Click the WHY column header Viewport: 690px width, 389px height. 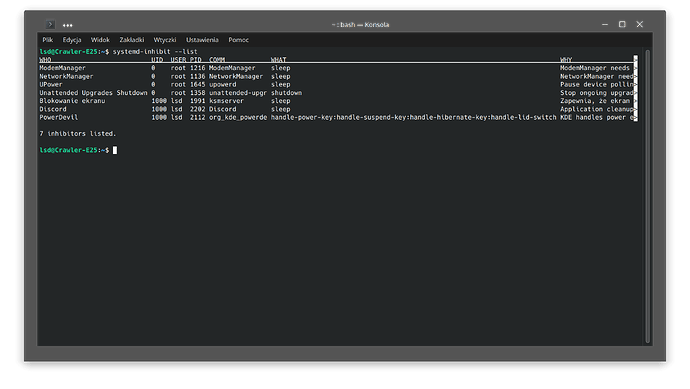(566, 59)
